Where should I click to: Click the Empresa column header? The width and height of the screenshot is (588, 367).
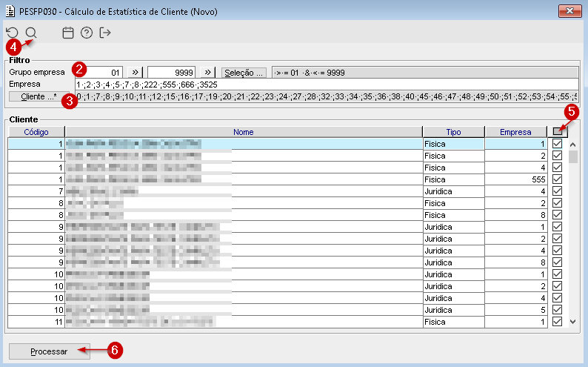515,132
